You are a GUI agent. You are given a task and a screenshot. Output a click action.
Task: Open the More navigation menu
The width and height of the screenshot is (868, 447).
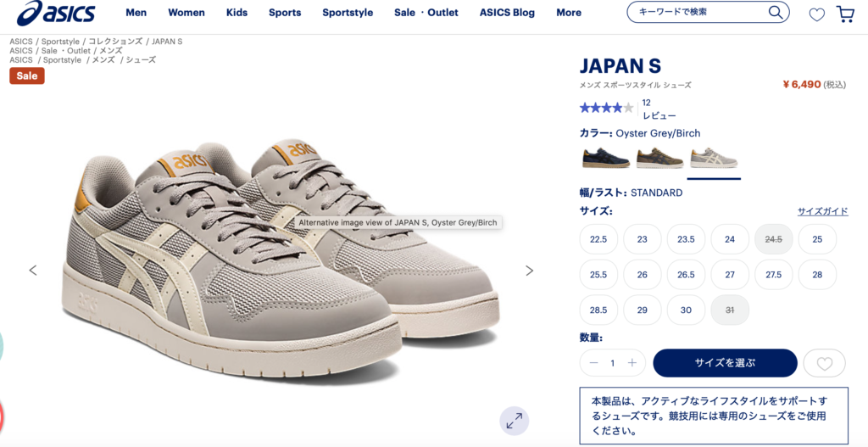[x=569, y=12]
